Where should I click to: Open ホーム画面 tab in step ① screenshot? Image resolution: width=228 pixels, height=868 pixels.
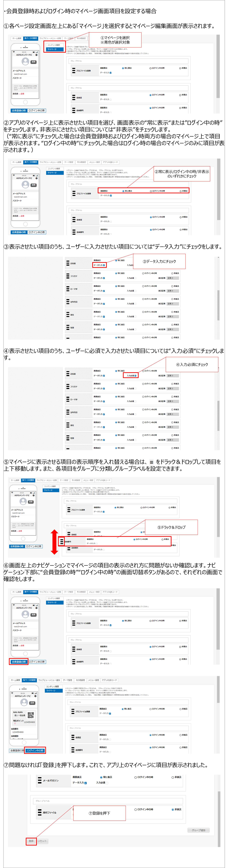pos(17,38)
